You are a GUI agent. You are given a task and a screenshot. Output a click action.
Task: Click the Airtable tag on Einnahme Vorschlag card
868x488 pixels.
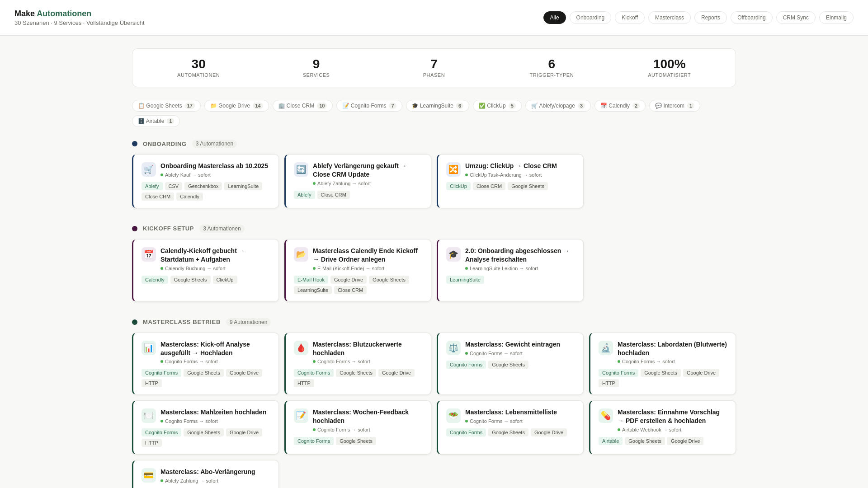click(x=610, y=441)
